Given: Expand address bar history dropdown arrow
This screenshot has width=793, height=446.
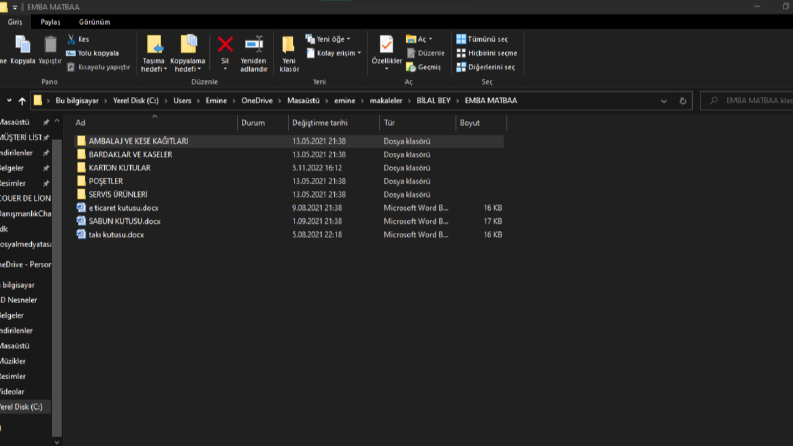Looking at the screenshot, I should (x=664, y=101).
